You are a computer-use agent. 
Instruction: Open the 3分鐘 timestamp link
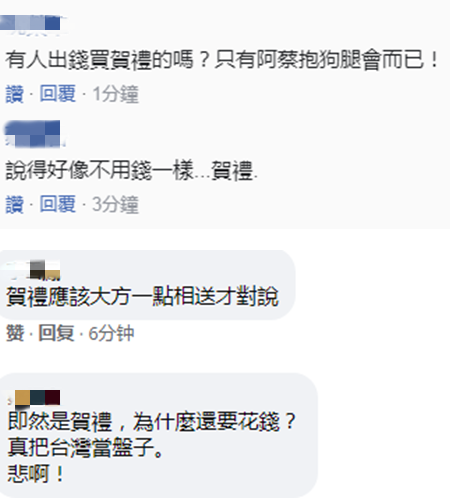pos(115,204)
